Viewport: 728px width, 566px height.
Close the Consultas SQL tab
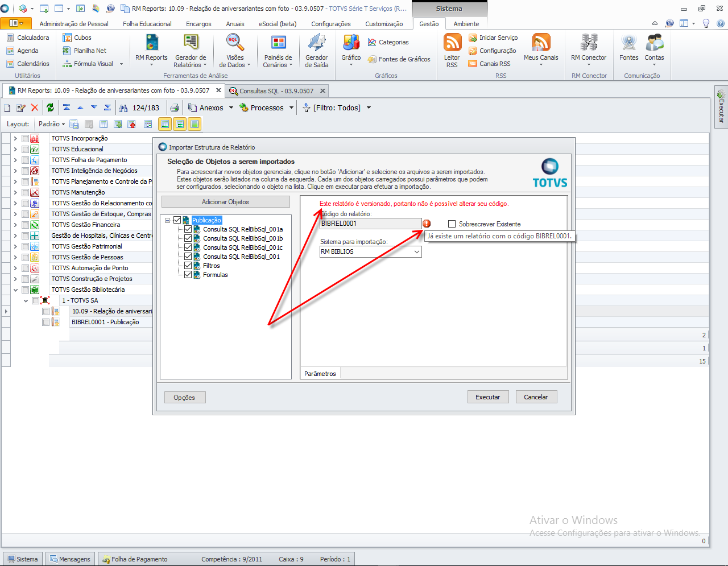point(322,91)
